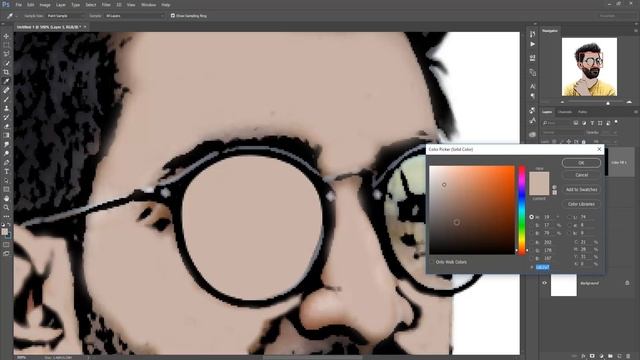Click OK in the Color Picker
The width and height of the screenshot is (640, 360).
(x=581, y=163)
